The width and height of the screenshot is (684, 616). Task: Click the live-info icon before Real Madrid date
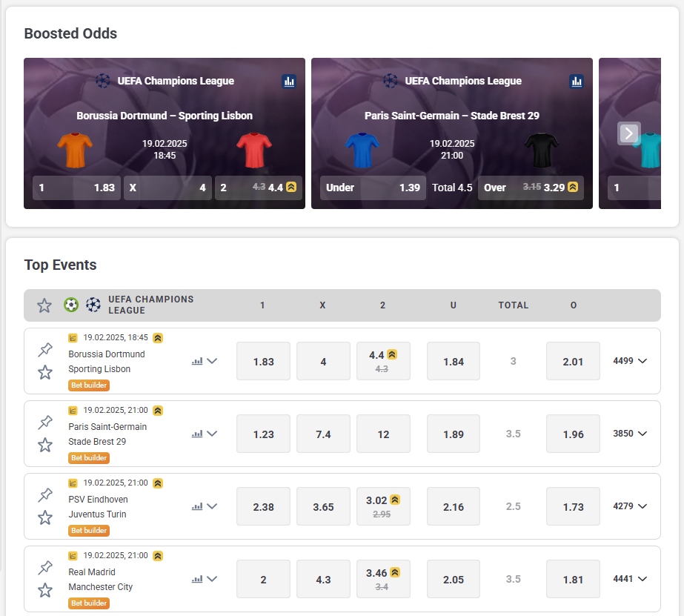click(x=73, y=556)
